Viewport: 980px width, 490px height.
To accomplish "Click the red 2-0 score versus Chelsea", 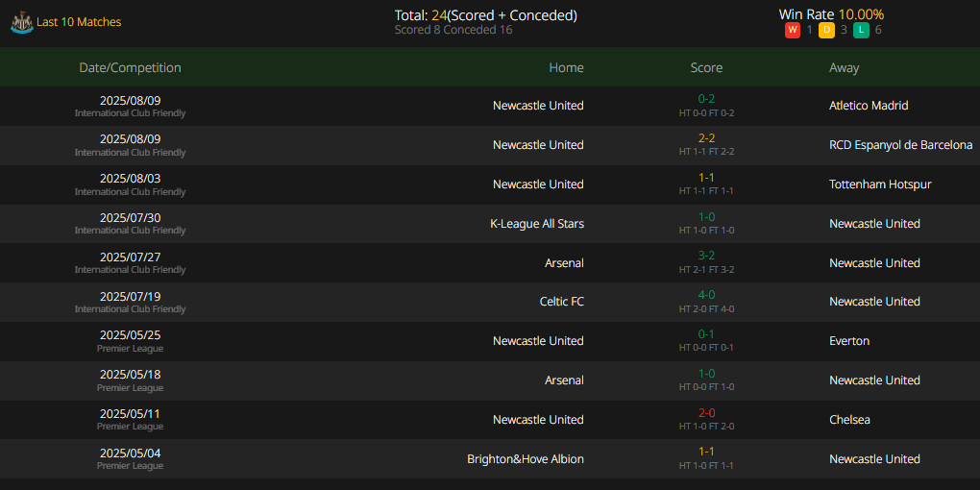I will [x=706, y=413].
